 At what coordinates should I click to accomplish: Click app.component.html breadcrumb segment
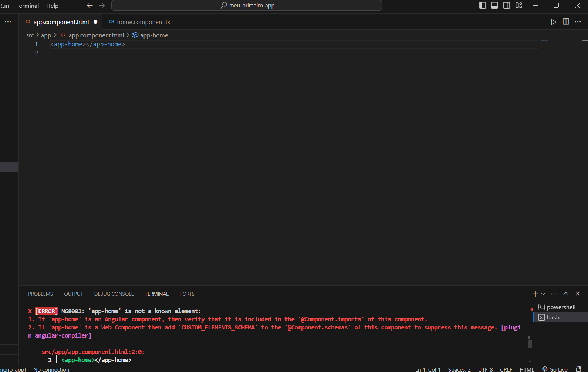click(92, 35)
